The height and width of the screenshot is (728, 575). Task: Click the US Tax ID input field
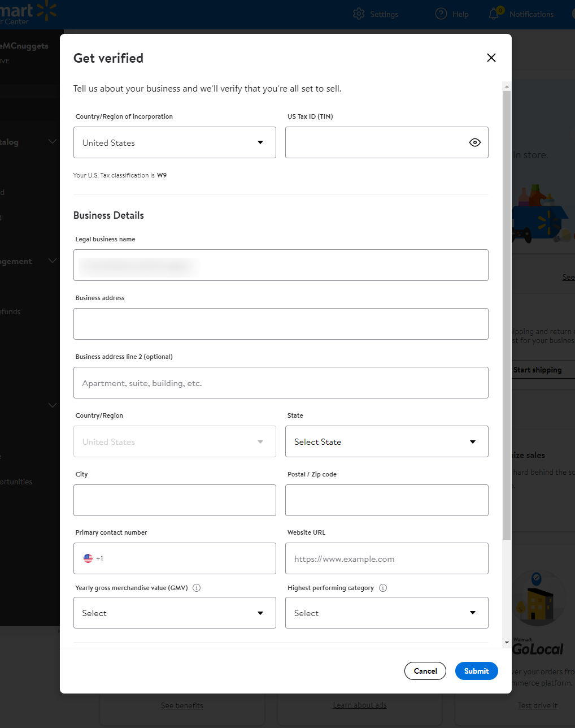pyautogui.click(x=376, y=142)
